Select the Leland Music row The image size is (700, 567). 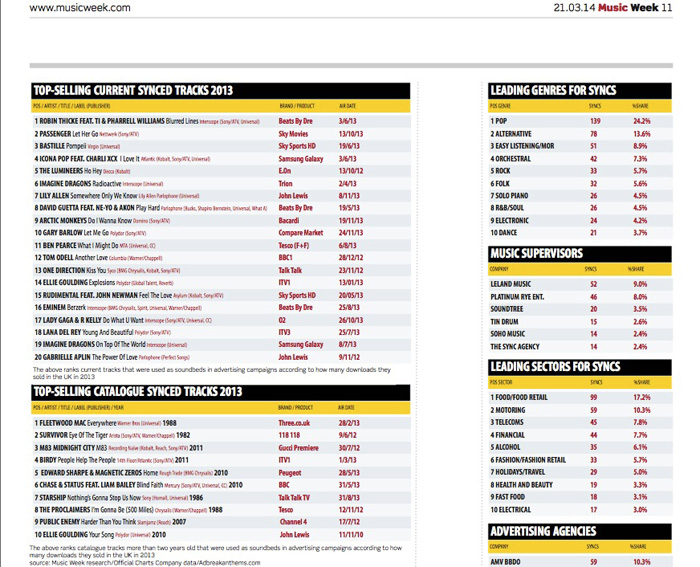pyautogui.click(x=579, y=284)
